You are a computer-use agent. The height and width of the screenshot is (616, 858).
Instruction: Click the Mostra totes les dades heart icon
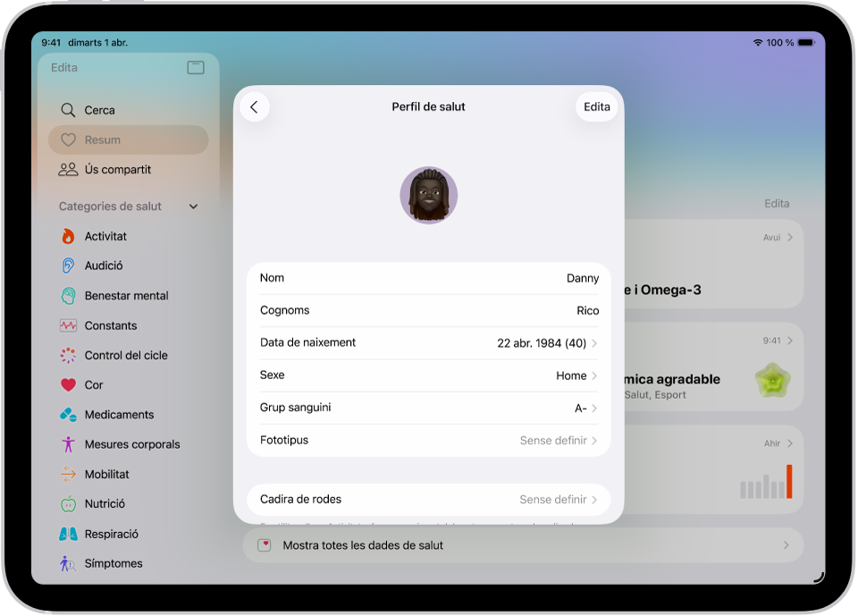(265, 545)
